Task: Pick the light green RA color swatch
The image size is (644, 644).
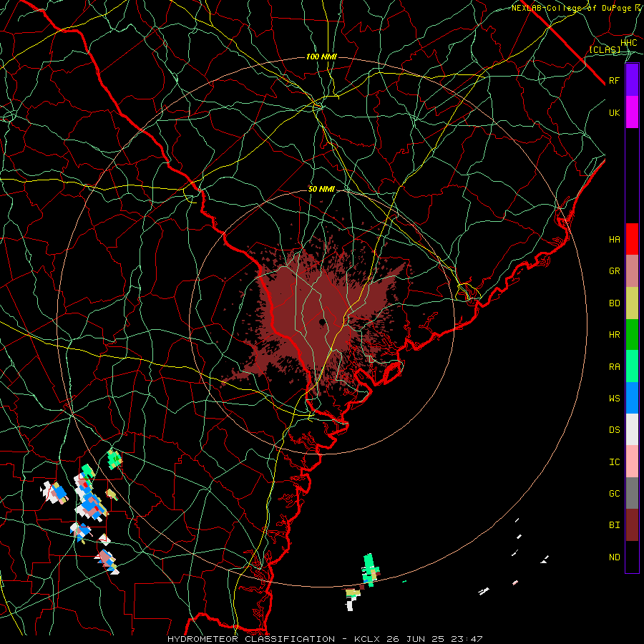Action: (632, 366)
